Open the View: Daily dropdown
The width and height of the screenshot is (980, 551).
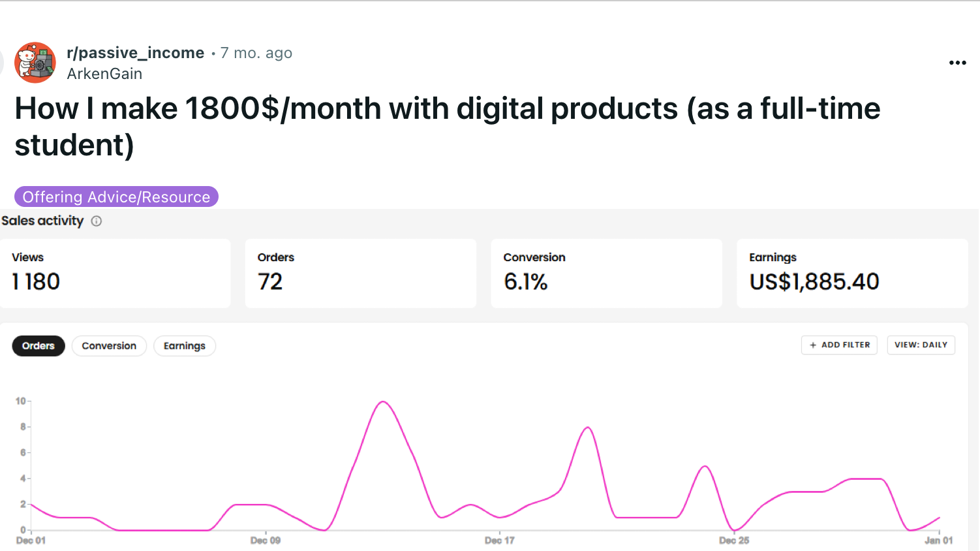tap(921, 345)
